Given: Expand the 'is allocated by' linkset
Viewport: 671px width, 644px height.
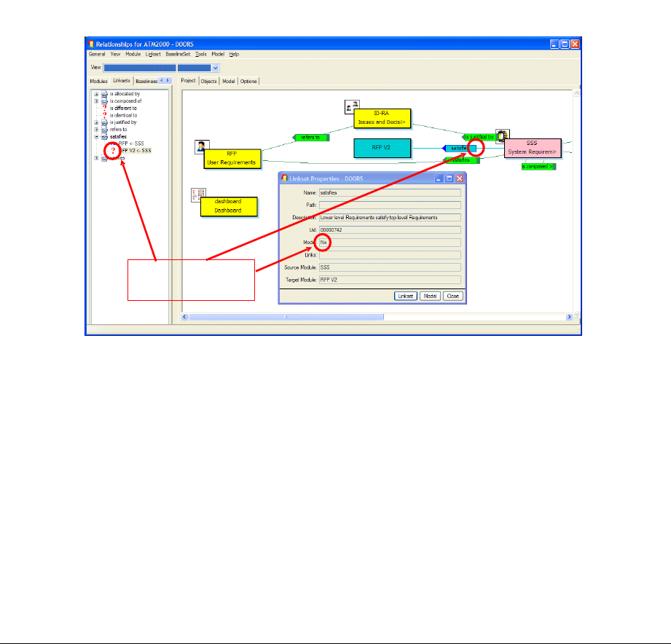Looking at the screenshot, I should tap(96, 94).
